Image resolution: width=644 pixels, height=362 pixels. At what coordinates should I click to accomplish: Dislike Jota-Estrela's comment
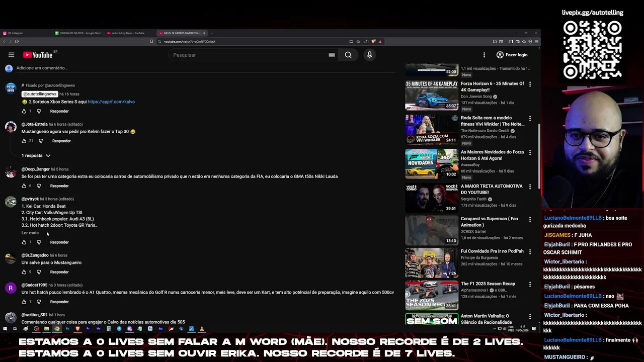[x=41, y=141]
